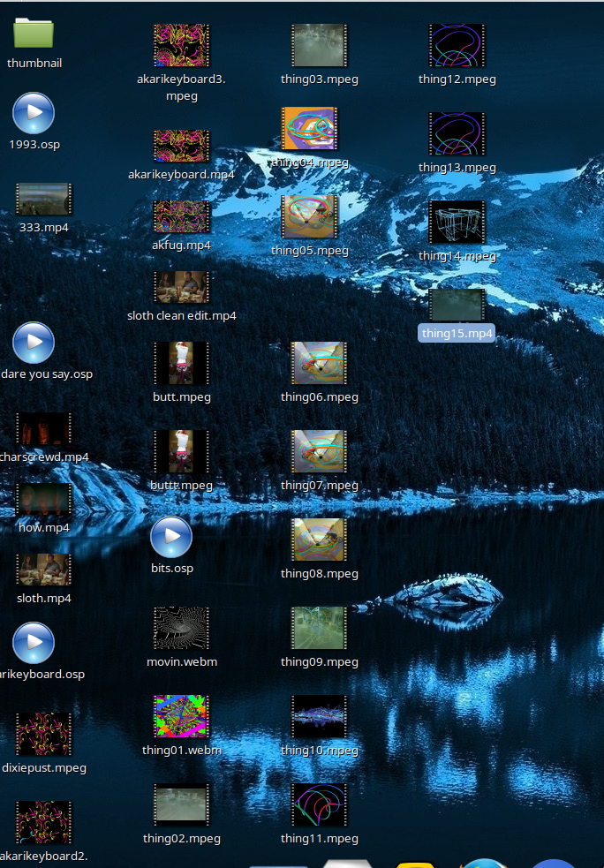Viewport: 604px width, 868px height.
Task: Select the thing08.mpeg video thumbnail
Action: coord(320,540)
